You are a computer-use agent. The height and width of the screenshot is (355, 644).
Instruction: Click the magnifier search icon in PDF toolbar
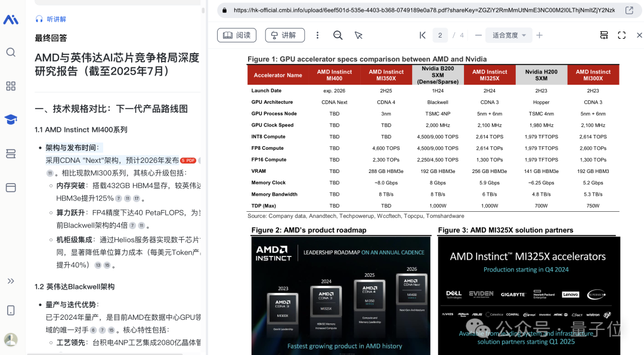click(x=338, y=35)
